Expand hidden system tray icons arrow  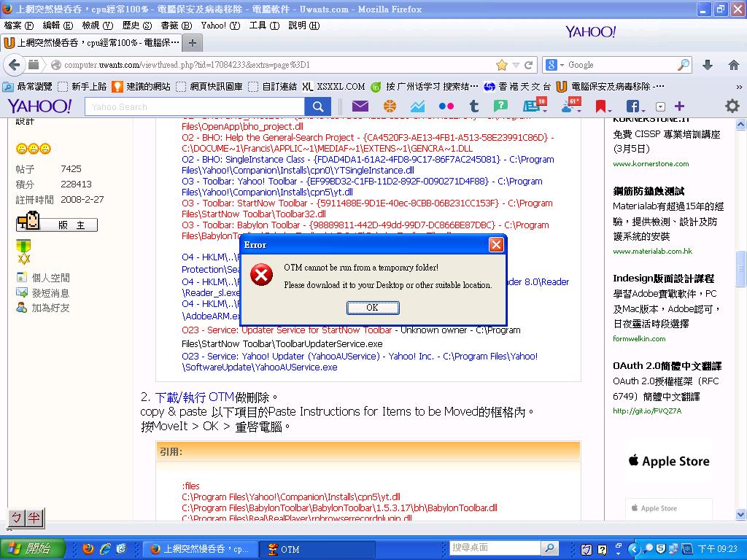[x=634, y=549]
